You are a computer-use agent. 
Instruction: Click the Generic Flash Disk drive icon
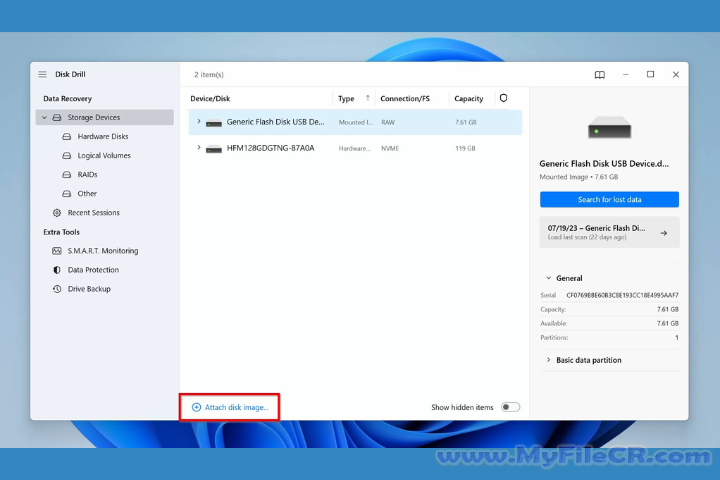214,123
